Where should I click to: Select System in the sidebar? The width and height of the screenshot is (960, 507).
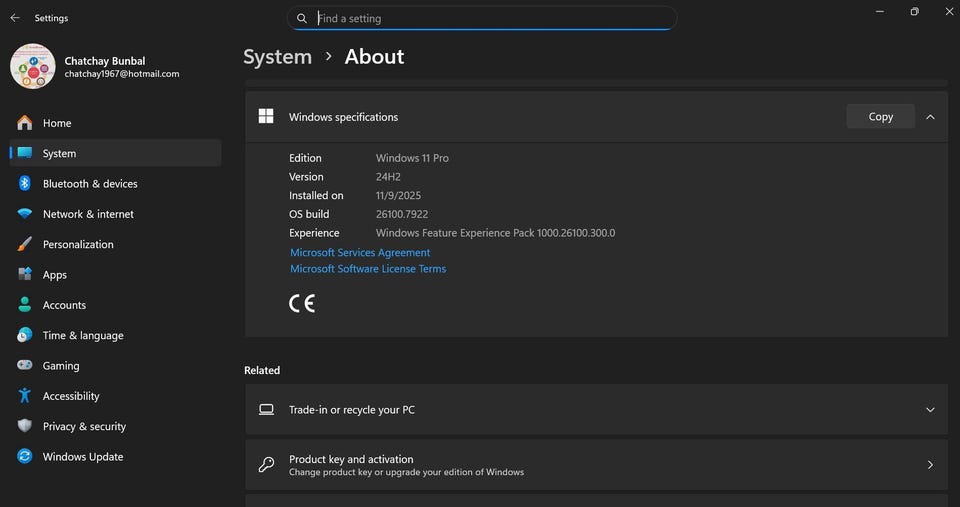click(x=59, y=154)
